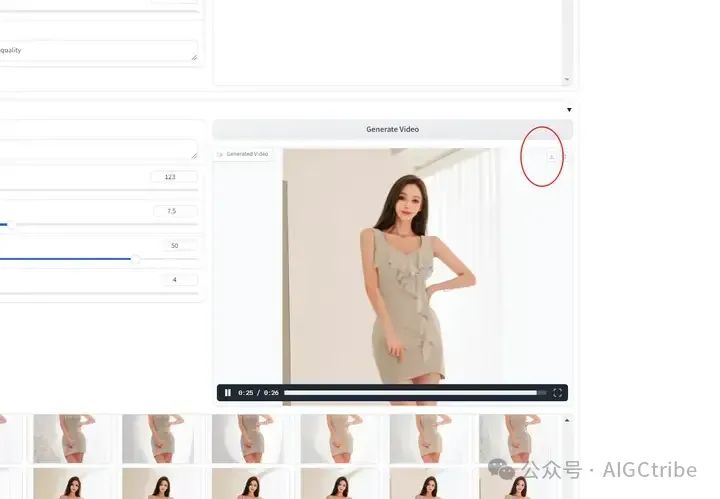Click the video progress bar
The width and height of the screenshot is (720, 499).
[415, 392]
